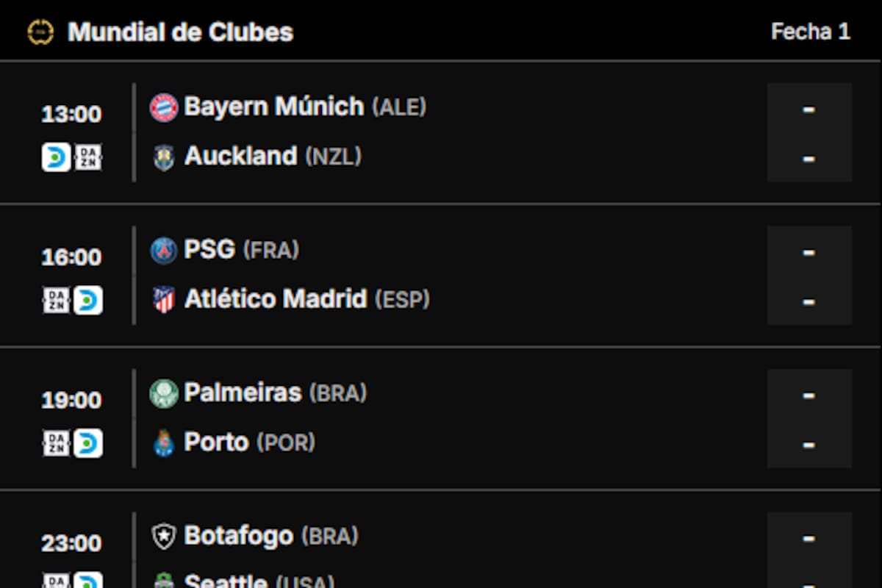Click the Seattle Sounders badge

pos(163,581)
